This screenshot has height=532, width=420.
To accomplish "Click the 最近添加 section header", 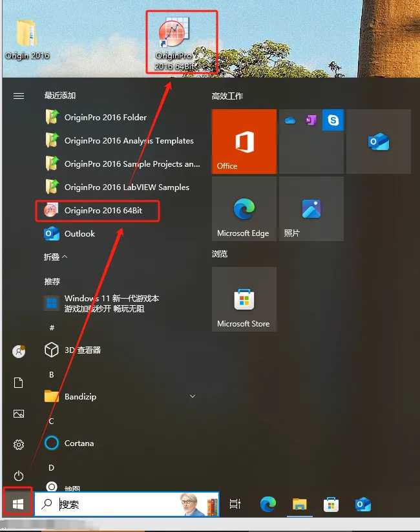I will click(59, 95).
